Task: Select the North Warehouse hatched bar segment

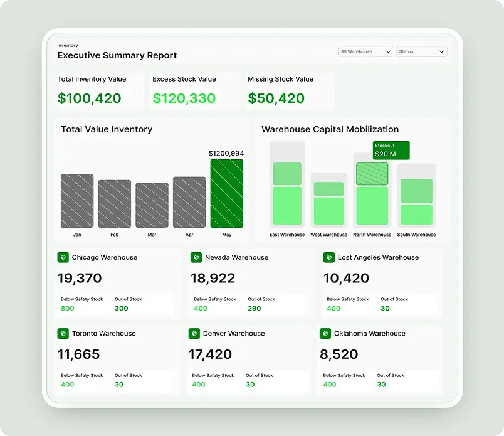Action: click(372, 174)
